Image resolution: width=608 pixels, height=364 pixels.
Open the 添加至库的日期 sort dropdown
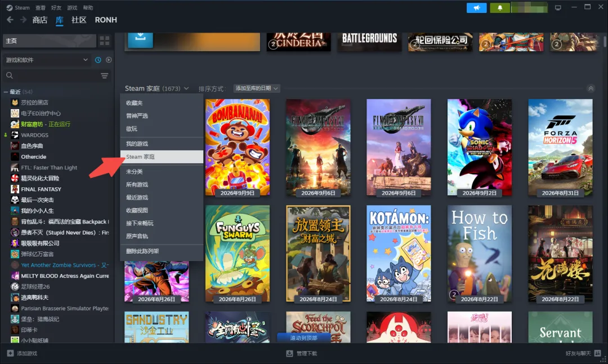(x=256, y=88)
